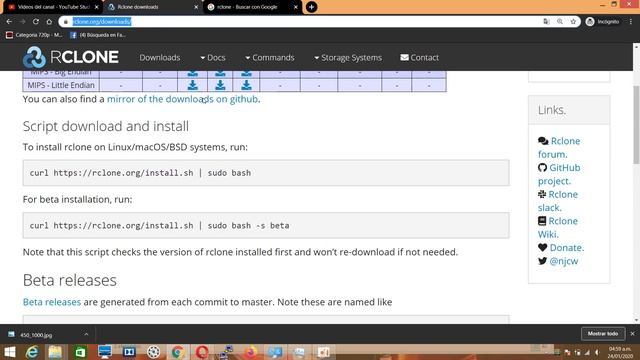The image size is (640, 360).
Task: Click the taskbar clock showing 04:59 a.m.
Action: 620,352
